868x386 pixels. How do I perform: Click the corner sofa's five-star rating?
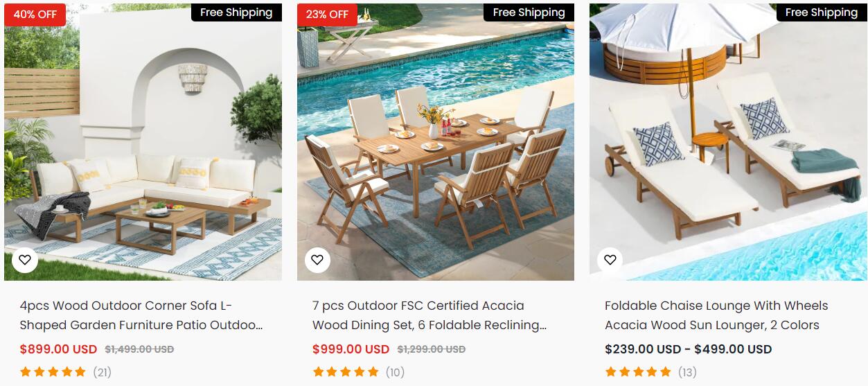[x=53, y=372]
